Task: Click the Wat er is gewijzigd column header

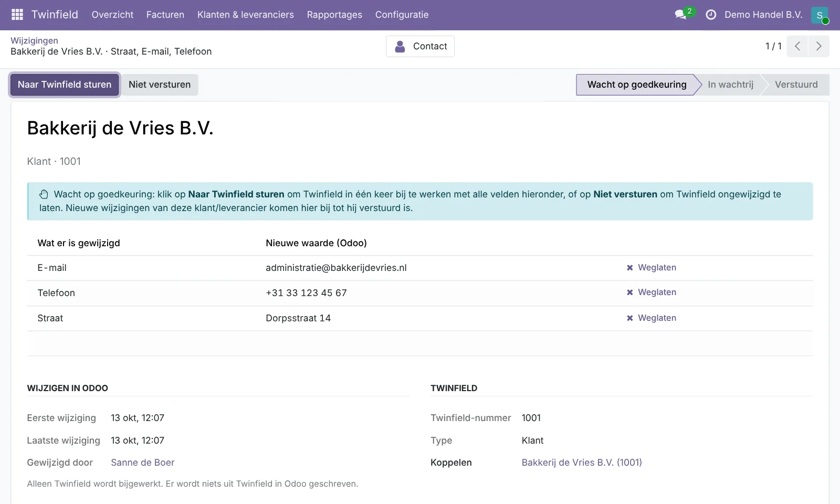Action: [79, 243]
